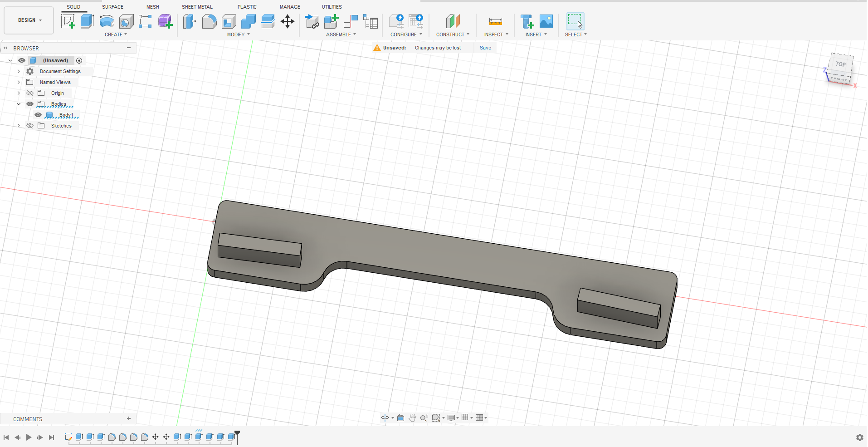Image resolution: width=868 pixels, height=447 pixels.
Task: Switch to the SURFACE tab
Action: pyautogui.click(x=112, y=7)
